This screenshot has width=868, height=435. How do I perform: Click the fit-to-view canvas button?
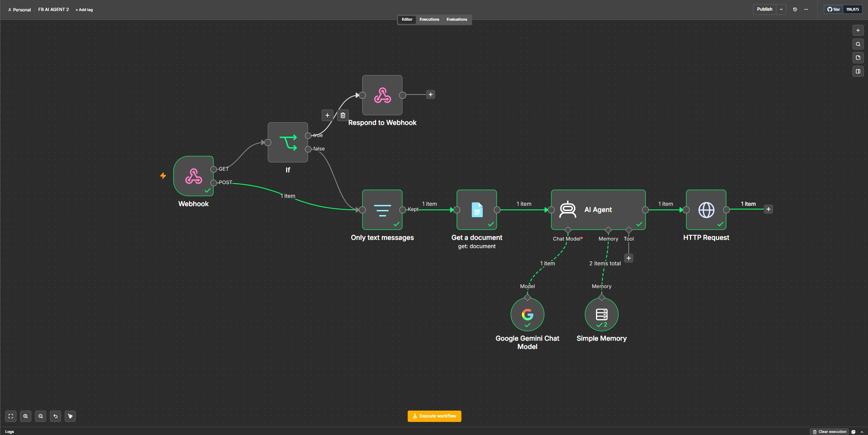coord(11,416)
